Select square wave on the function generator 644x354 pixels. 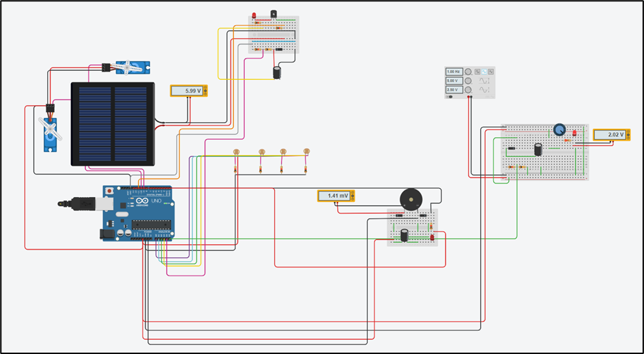click(x=478, y=72)
